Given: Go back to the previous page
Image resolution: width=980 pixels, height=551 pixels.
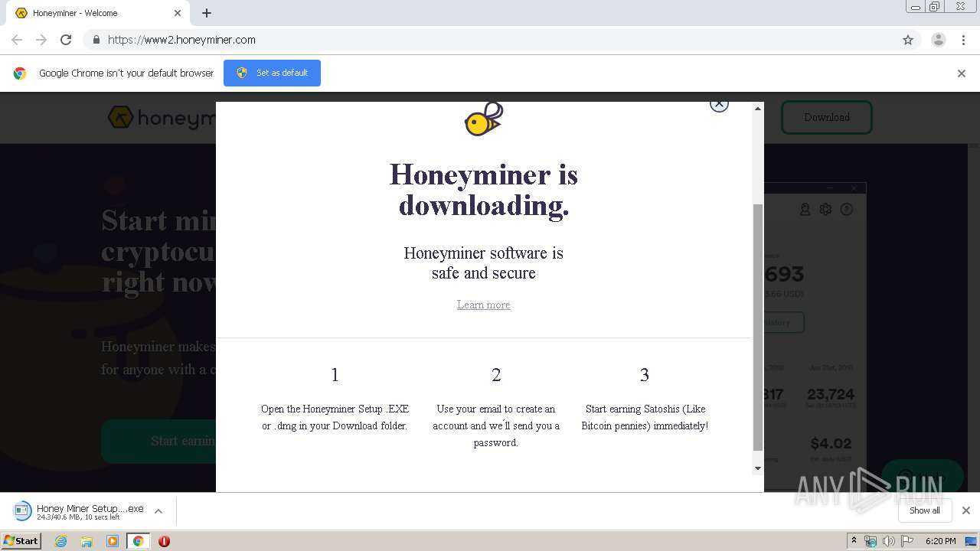Looking at the screenshot, I should pyautogui.click(x=17, y=40).
